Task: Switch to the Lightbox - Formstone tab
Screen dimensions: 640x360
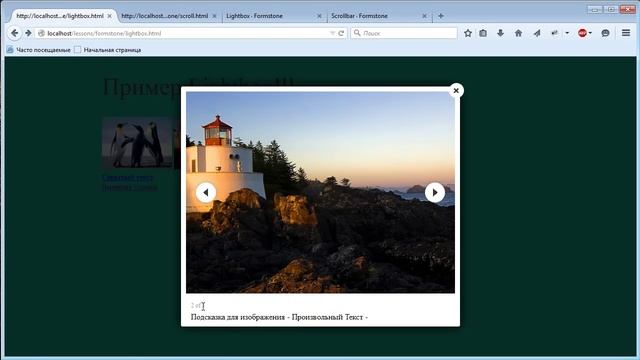Action: pyautogui.click(x=254, y=16)
